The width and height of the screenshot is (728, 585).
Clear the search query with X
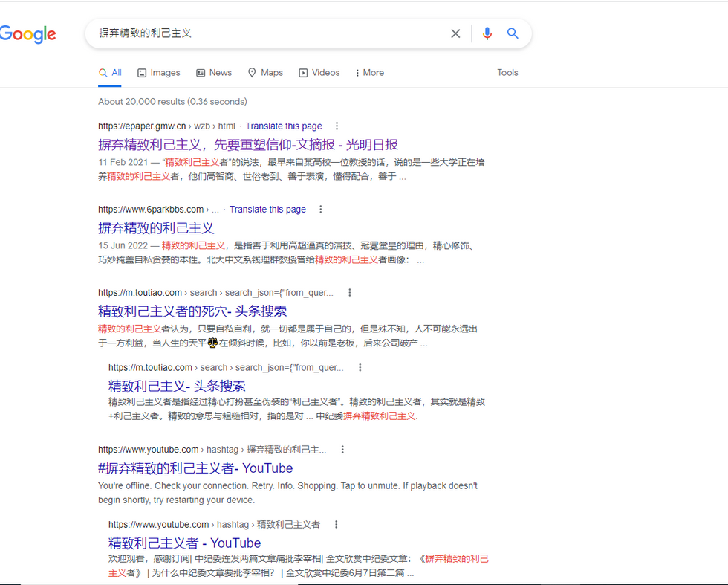[455, 33]
